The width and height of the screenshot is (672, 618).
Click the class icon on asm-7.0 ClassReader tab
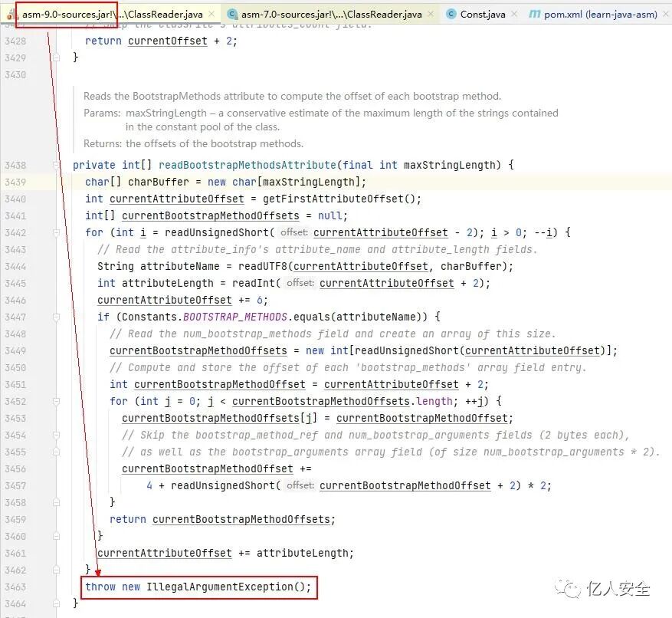(x=232, y=14)
